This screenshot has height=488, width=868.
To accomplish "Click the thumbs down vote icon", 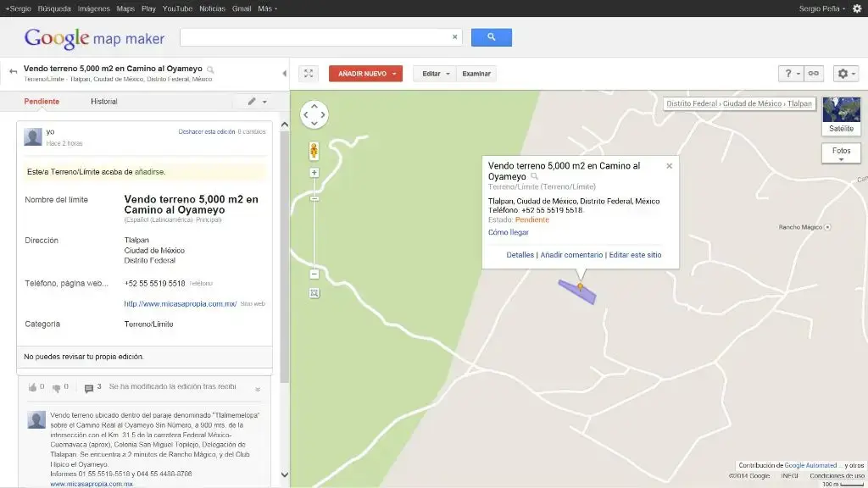I will (56, 388).
